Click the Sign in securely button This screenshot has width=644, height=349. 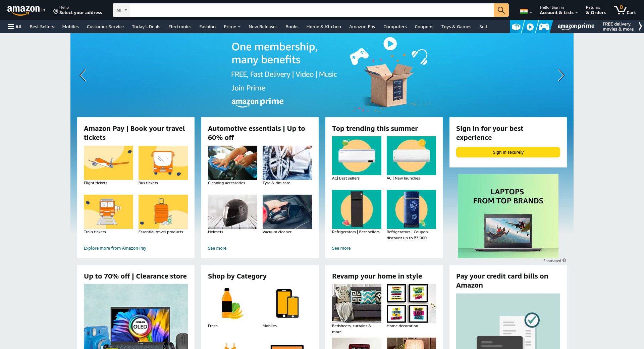coord(508,152)
